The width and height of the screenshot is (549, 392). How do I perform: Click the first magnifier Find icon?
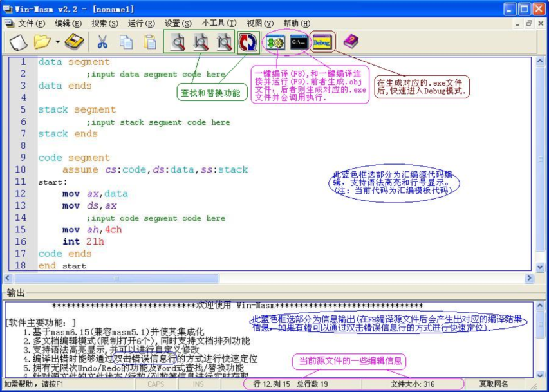pos(178,42)
